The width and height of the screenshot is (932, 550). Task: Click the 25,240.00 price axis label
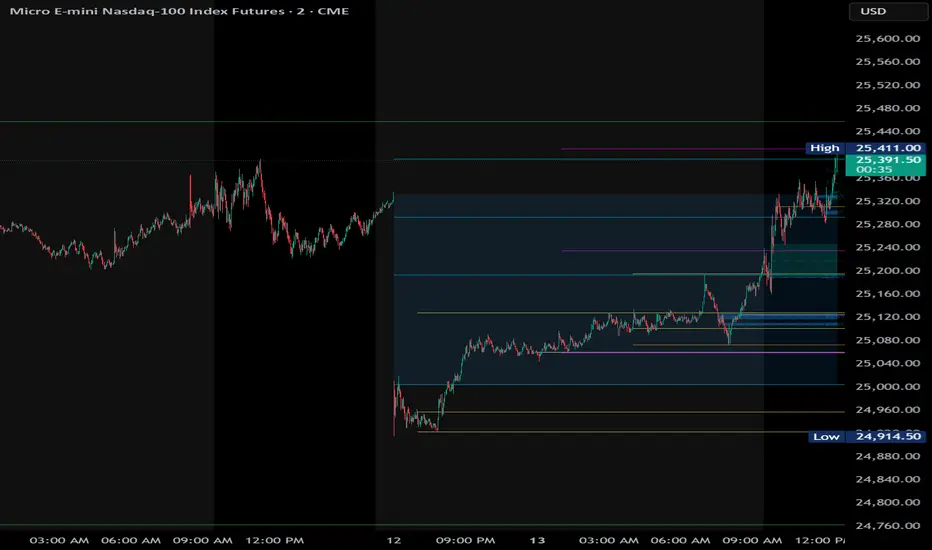(887, 247)
